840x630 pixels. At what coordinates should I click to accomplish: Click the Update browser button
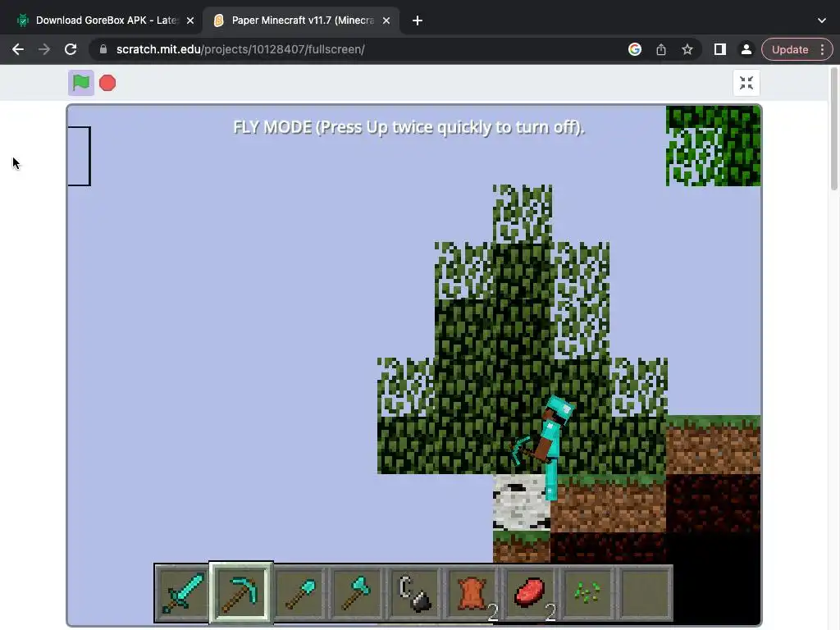pyautogui.click(x=790, y=49)
